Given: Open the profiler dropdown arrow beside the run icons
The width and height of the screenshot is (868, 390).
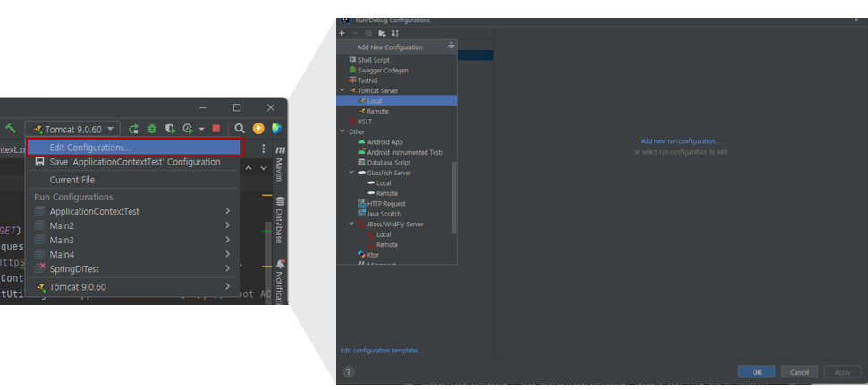Looking at the screenshot, I should pyautogui.click(x=201, y=129).
